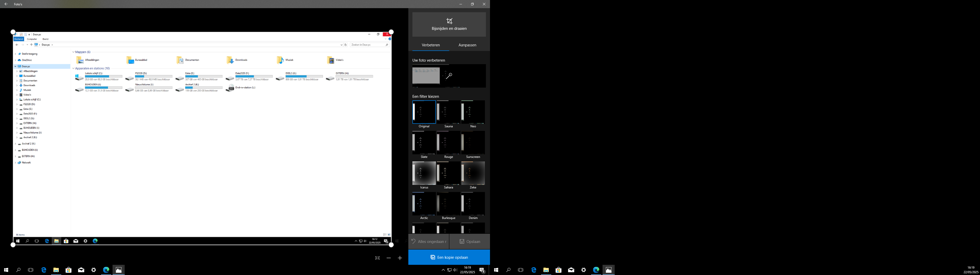This screenshot has width=980, height=275.
Task: Select the Denim filter thumbnail
Action: click(473, 204)
